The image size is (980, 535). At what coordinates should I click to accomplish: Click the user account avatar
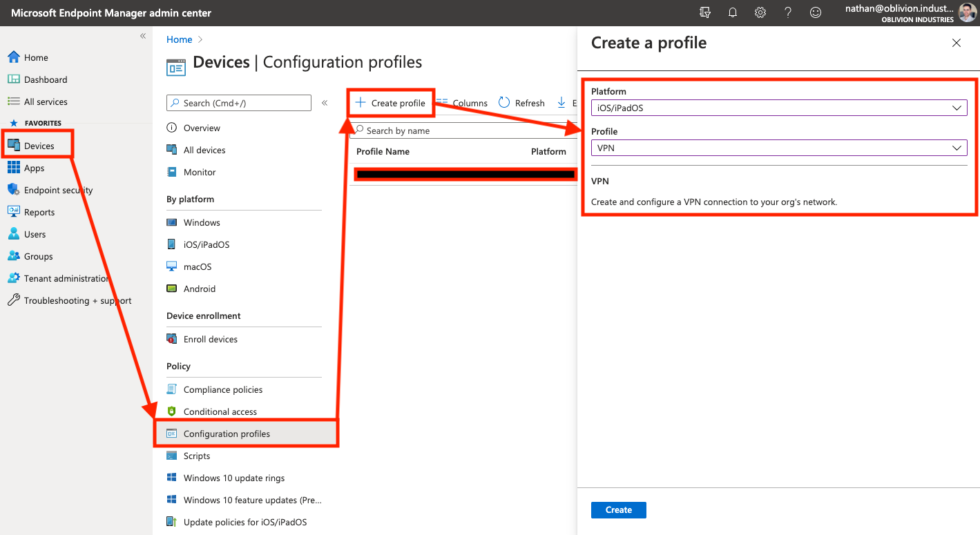click(x=968, y=12)
